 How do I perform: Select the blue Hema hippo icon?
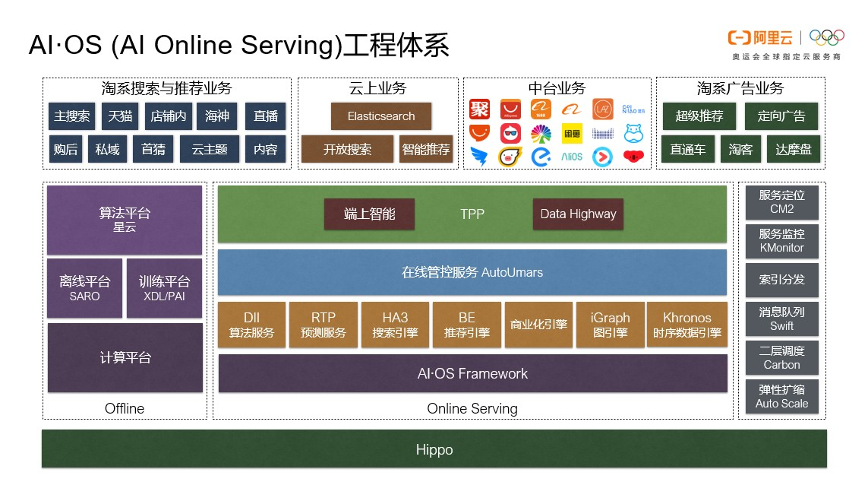(633, 134)
